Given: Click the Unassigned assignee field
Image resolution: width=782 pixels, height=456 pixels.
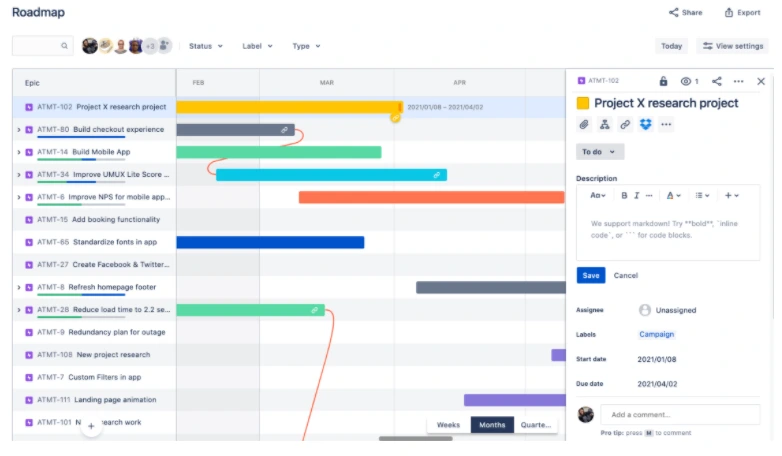Looking at the screenshot, I should pos(667,310).
